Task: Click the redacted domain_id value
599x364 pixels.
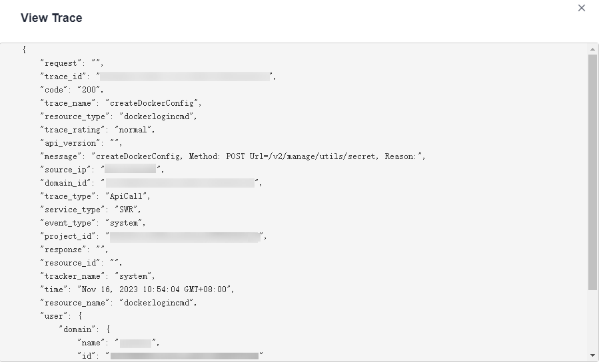Action: coord(180,183)
